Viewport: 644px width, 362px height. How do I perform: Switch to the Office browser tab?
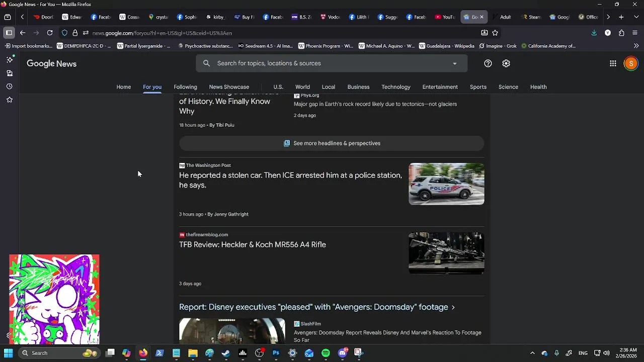pos(589,17)
